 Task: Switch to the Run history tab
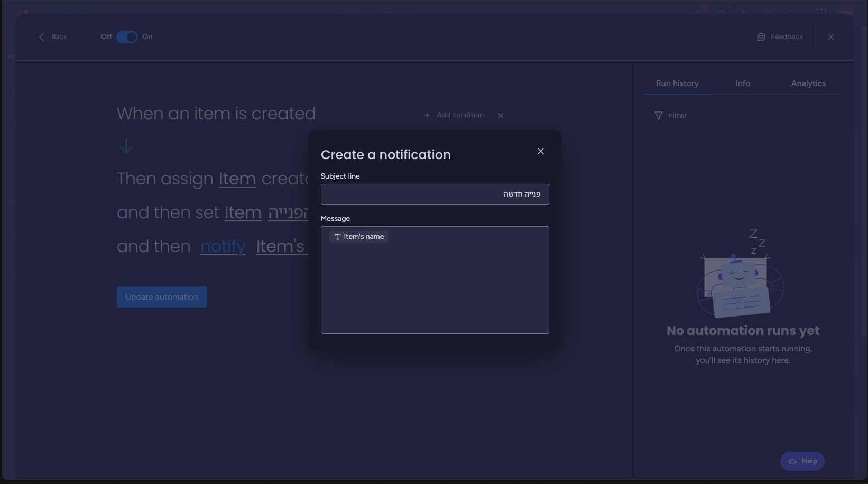click(x=677, y=83)
